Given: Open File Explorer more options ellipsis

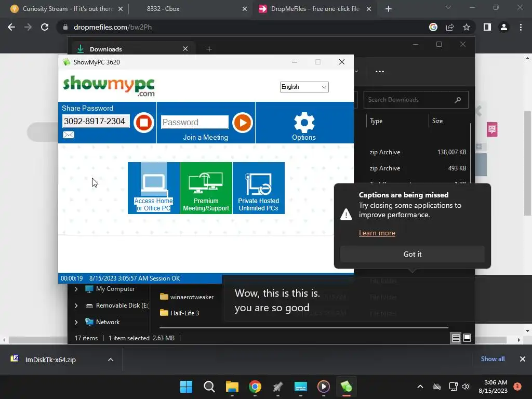Looking at the screenshot, I should click(x=380, y=72).
